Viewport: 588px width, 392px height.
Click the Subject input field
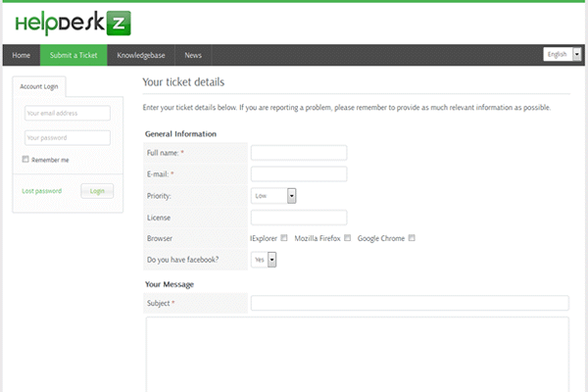coord(410,304)
